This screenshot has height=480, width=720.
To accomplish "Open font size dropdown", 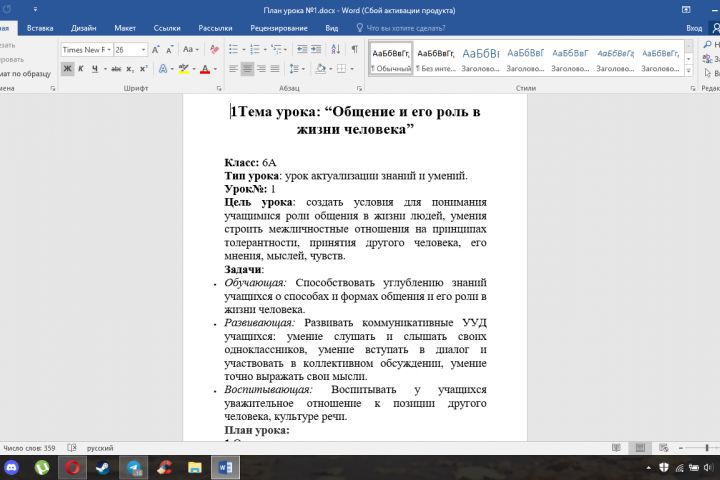I will 144,50.
